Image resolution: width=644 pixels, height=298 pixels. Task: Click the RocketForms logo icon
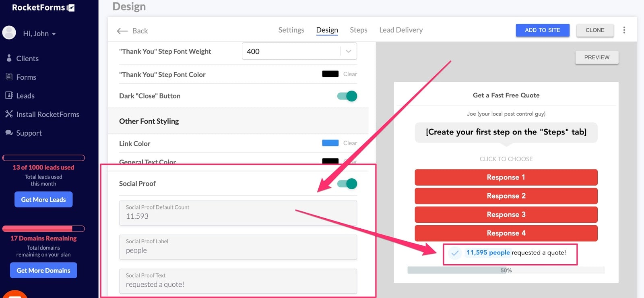71,8
